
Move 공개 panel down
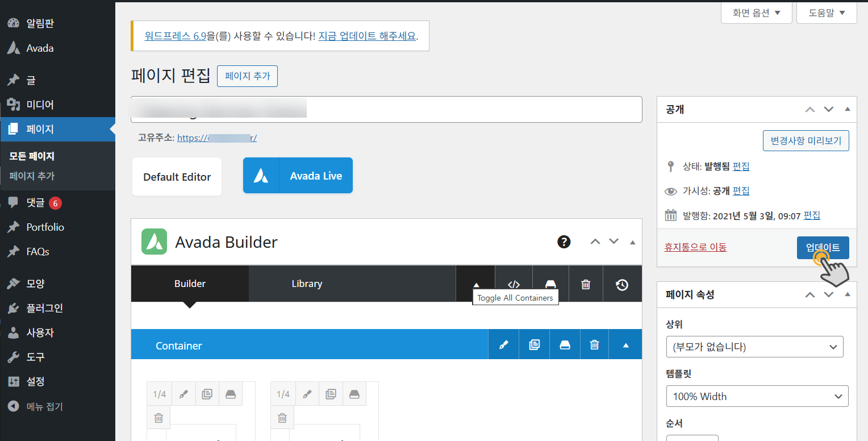[829, 109]
